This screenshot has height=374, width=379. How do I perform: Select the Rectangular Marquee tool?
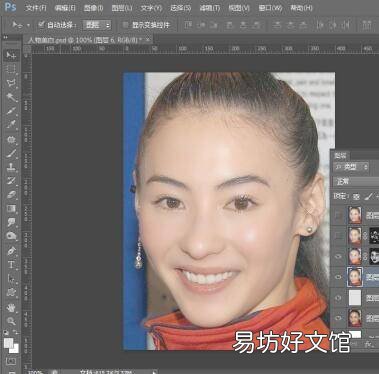coord(11,69)
